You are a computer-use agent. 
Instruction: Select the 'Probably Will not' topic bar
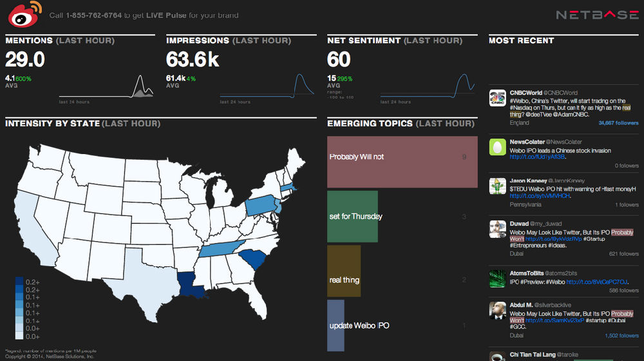[x=402, y=162]
